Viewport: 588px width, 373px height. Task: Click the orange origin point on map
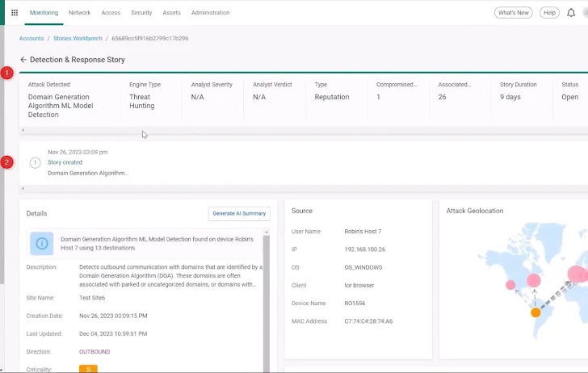(x=535, y=312)
